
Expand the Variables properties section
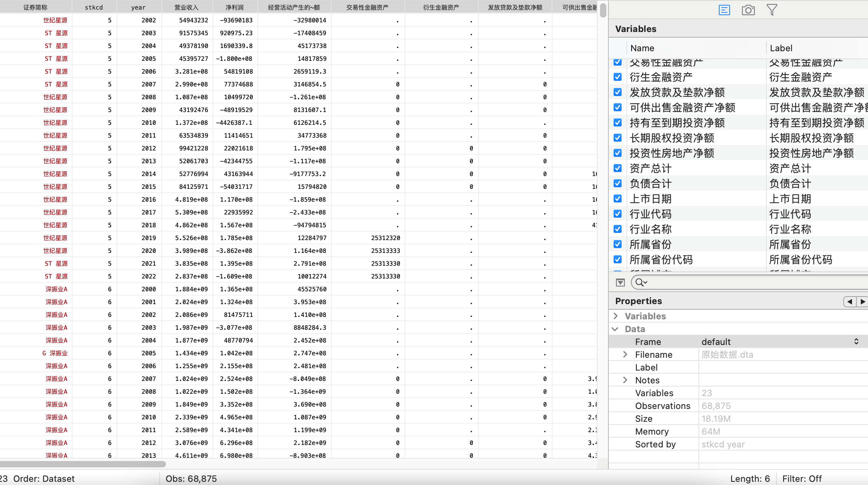(616, 316)
